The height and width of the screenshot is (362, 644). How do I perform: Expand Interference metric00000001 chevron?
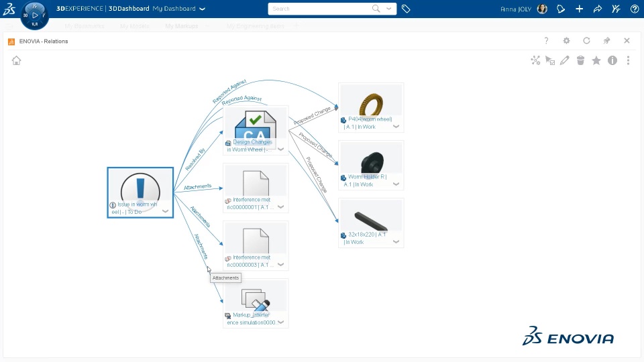(281, 207)
